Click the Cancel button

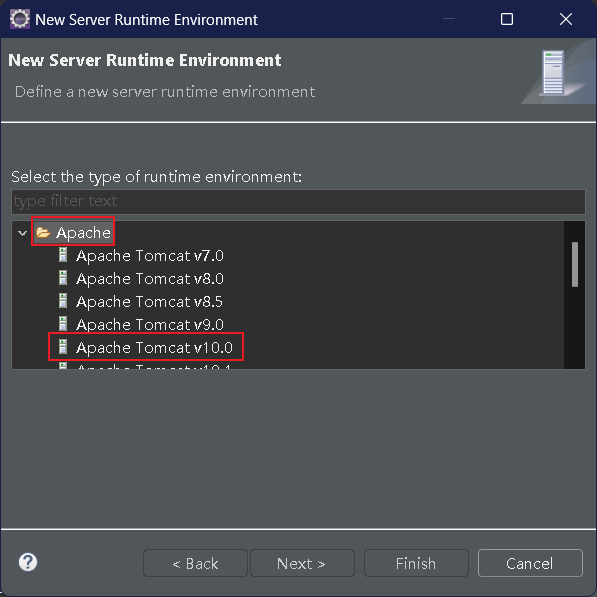click(x=530, y=563)
